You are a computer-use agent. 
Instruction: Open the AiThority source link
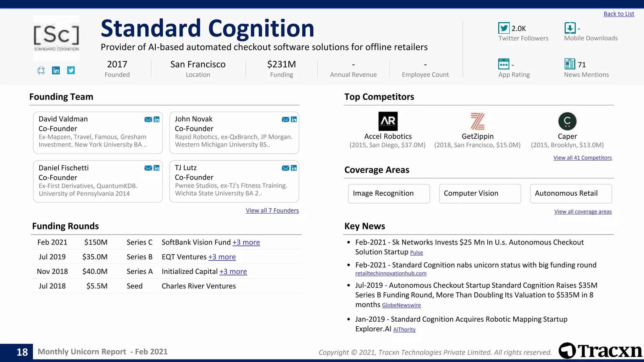tap(404, 329)
